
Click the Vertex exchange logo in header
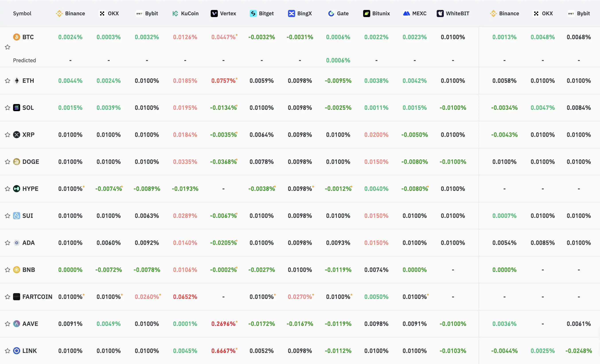pyautogui.click(x=214, y=13)
